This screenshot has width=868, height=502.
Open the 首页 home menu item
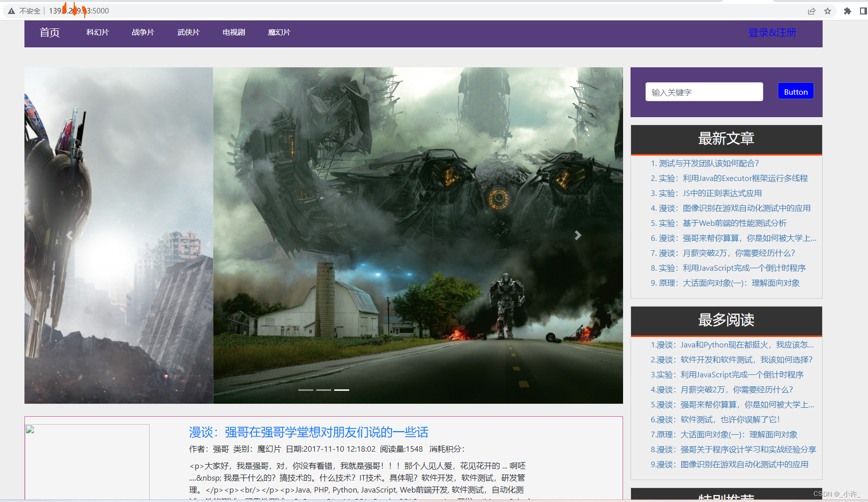[50, 32]
